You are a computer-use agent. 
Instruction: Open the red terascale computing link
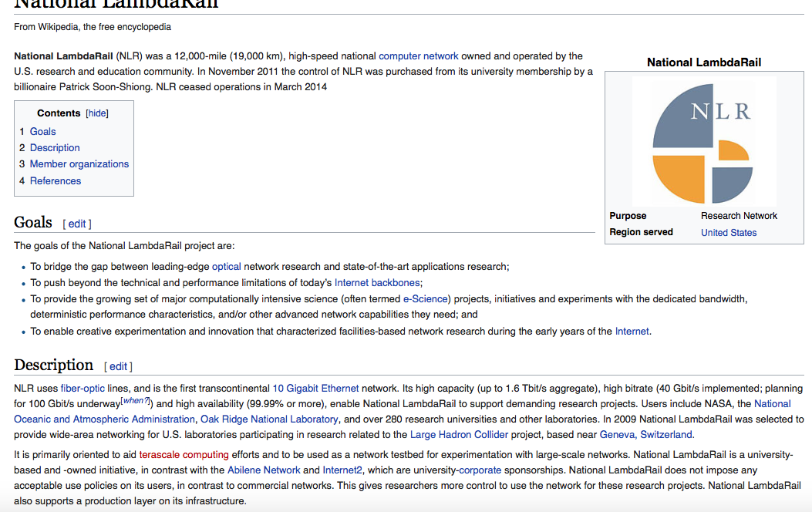click(184, 455)
